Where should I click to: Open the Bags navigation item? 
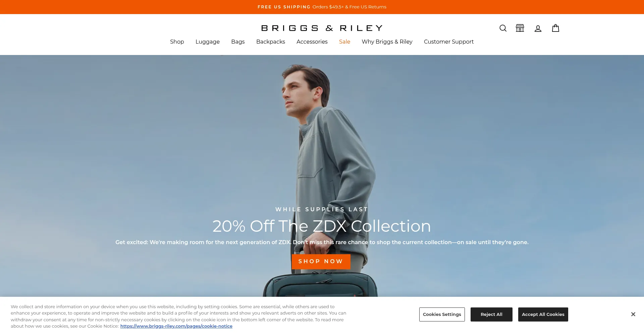click(x=238, y=42)
